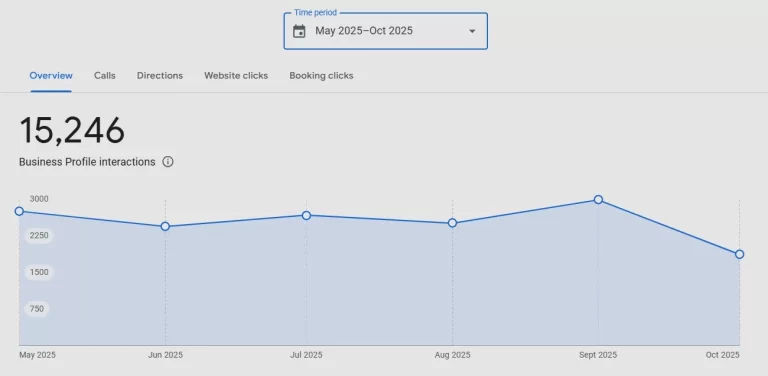Click the Jul 2025 x-axis label
Image resolution: width=768 pixels, height=376 pixels.
[x=307, y=355]
